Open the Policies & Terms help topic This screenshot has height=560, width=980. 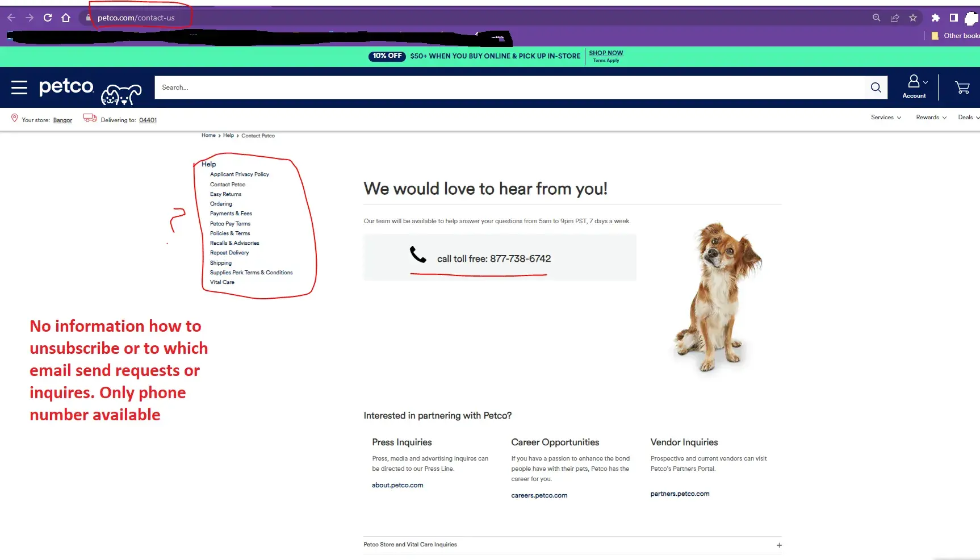pyautogui.click(x=230, y=233)
